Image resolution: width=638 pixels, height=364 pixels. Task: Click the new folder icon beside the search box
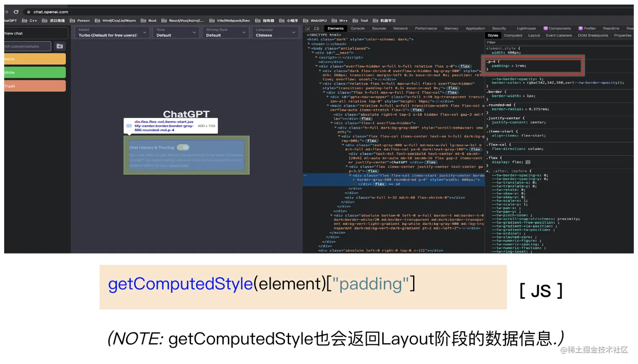click(x=59, y=46)
